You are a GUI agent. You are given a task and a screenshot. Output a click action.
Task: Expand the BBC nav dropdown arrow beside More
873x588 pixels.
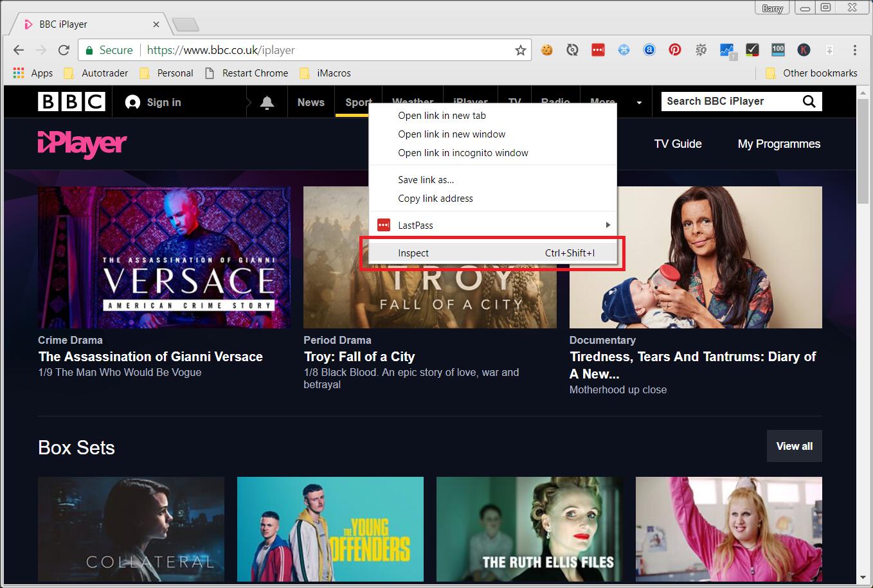point(639,102)
